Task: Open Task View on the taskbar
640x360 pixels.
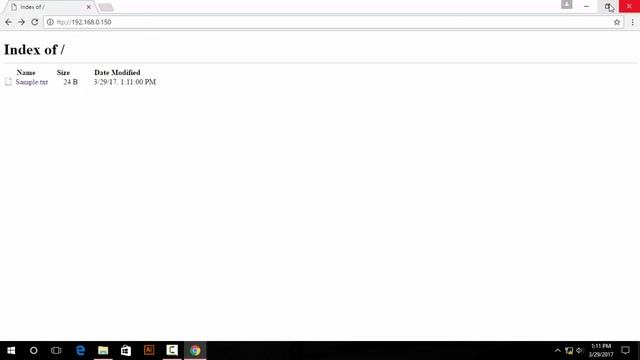Action: pyautogui.click(x=56, y=351)
